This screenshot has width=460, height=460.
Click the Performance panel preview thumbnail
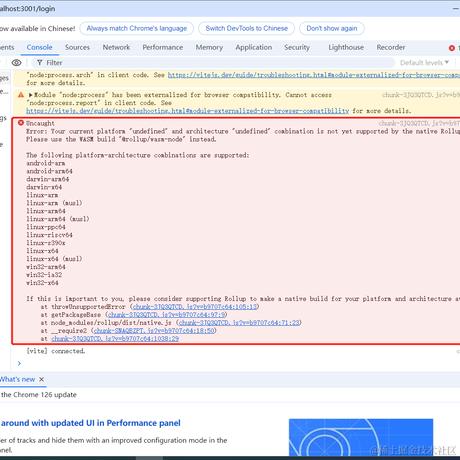pyautogui.click(x=361, y=437)
